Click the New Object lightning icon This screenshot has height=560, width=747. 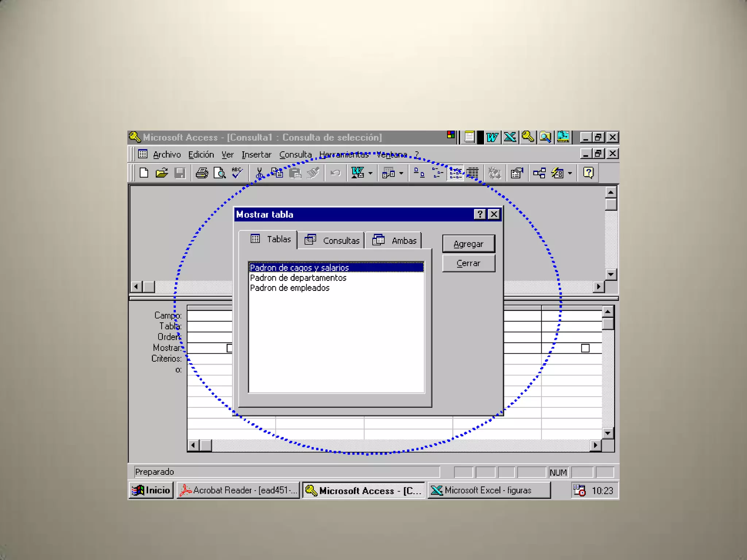pyautogui.click(x=557, y=173)
